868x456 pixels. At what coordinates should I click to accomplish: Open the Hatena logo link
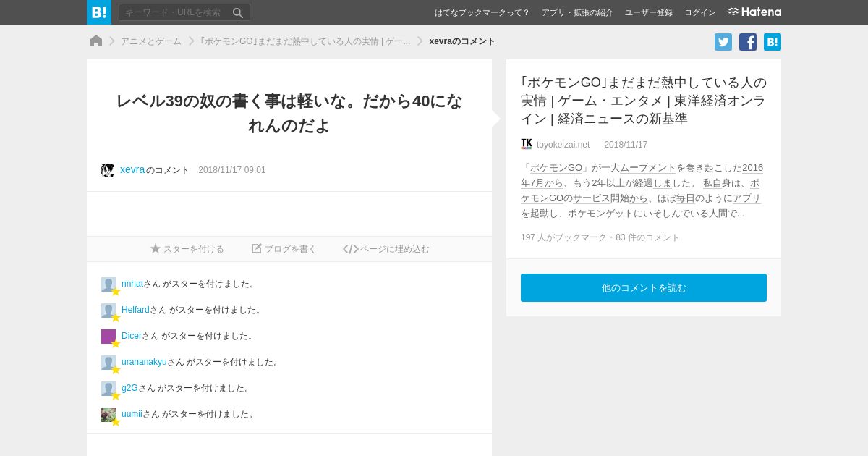(x=754, y=12)
